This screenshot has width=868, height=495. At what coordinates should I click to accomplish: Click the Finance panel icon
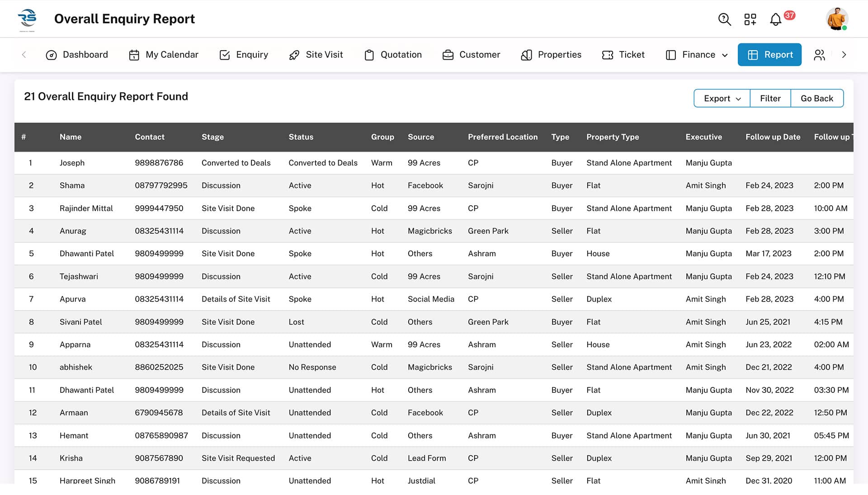point(671,55)
